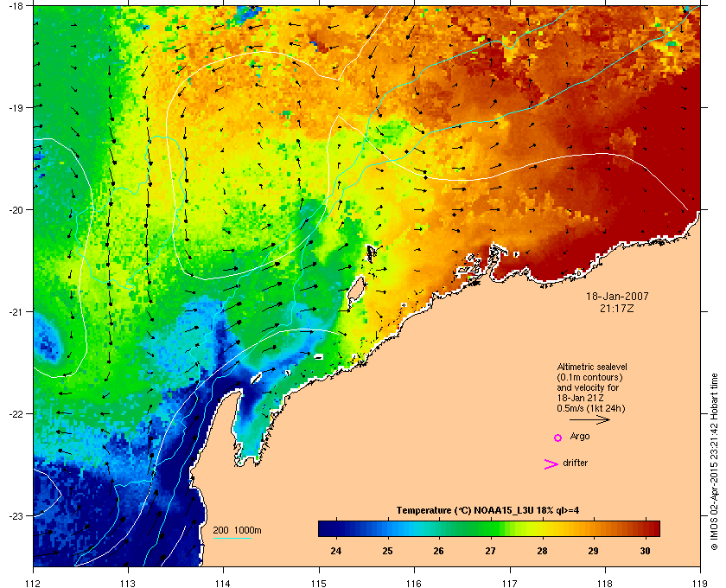The height and width of the screenshot is (588, 726).
Task: Click the '200 1000m' bathymetry label
Action: tap(237, 531)
